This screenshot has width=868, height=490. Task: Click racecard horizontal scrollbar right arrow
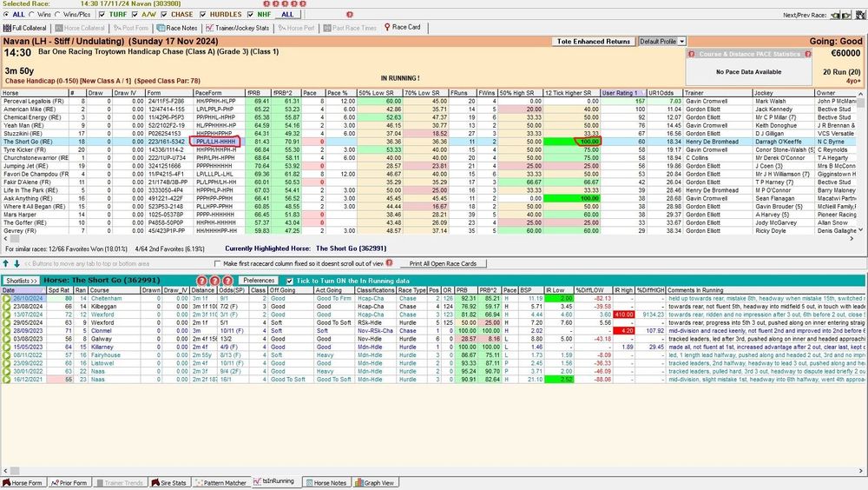tap(852, 239)
